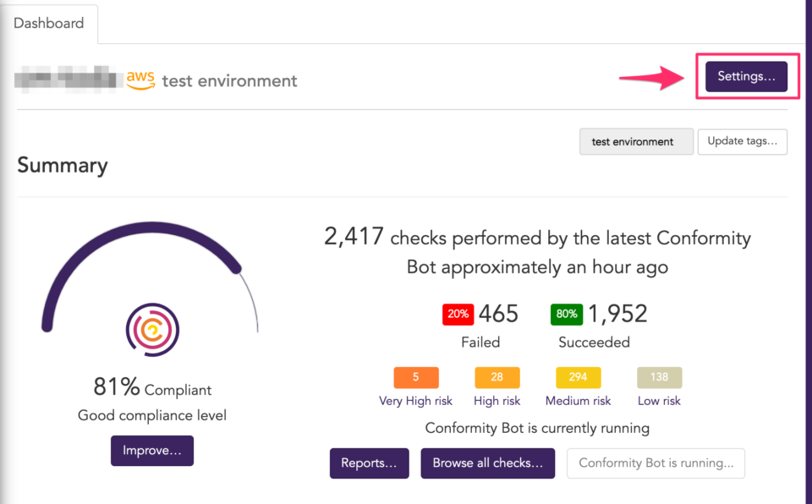Open the Reports options
812x504 pixels.
click(369, 463)
